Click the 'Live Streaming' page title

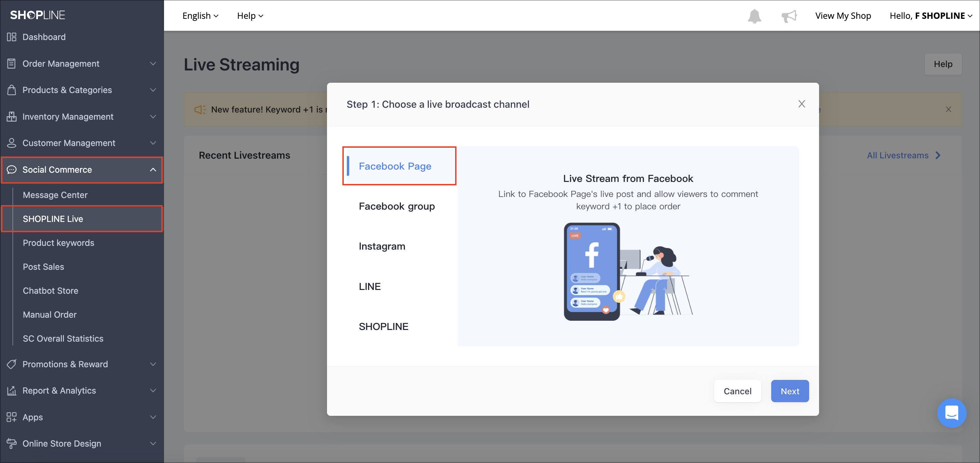click(x=242, y=65)
